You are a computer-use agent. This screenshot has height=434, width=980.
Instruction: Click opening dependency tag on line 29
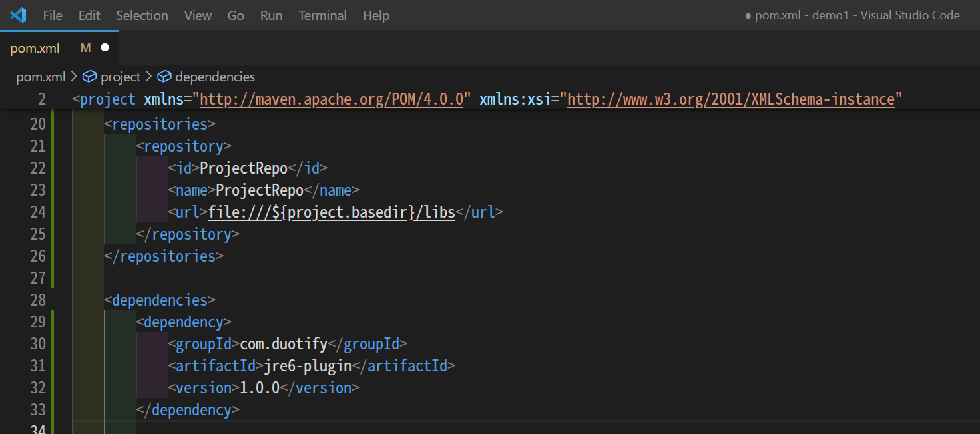coord(184,322)
